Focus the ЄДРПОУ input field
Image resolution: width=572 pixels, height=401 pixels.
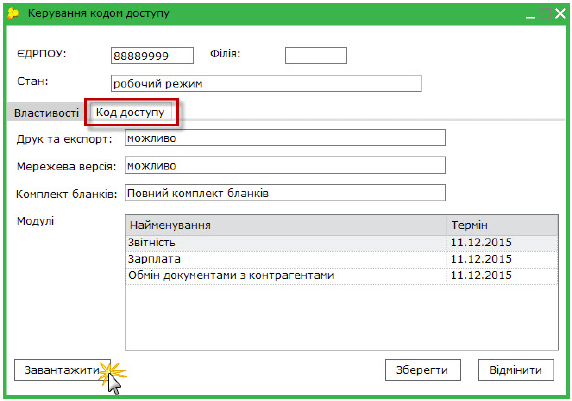point(152,55)
